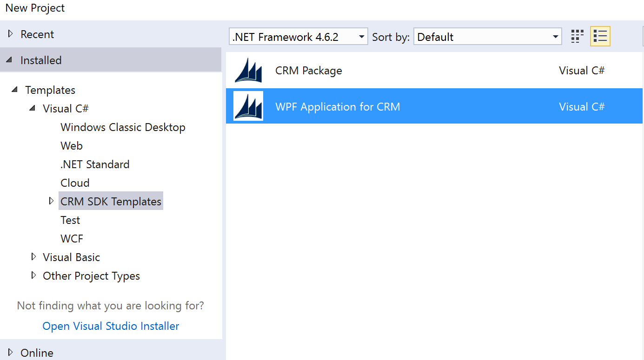The height and width of the screenshot is (360, 644).
Task: Select the Other Project Types label
Action: click(91, 276)
